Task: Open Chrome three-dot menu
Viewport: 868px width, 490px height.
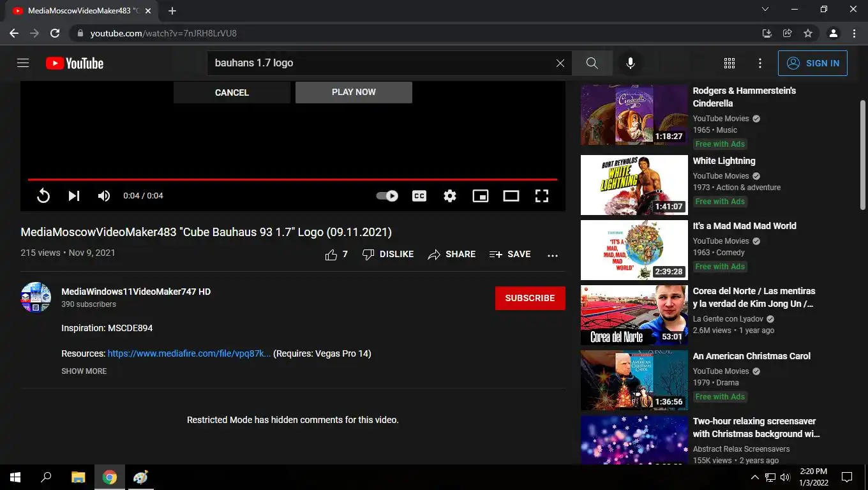Action: point(854,33)
